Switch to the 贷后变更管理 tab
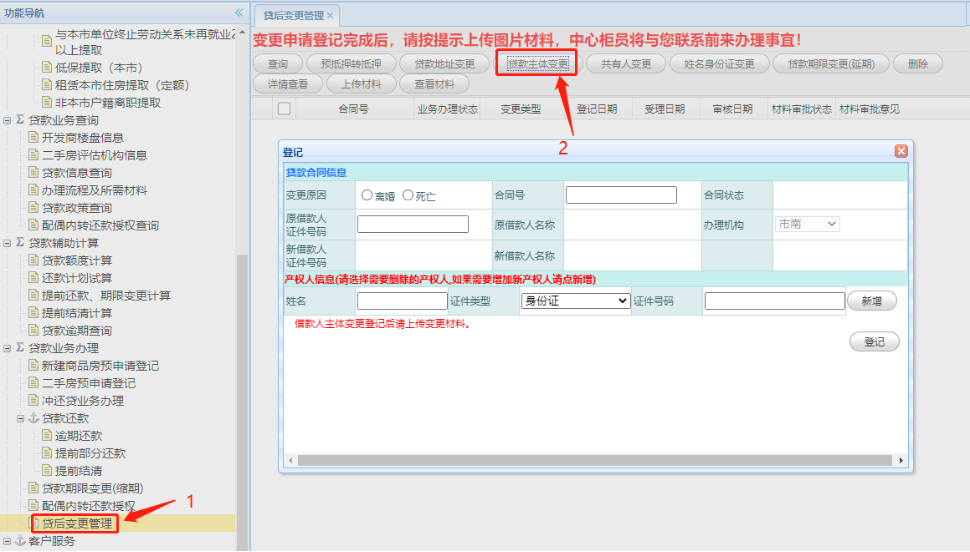 pos(294,15)
